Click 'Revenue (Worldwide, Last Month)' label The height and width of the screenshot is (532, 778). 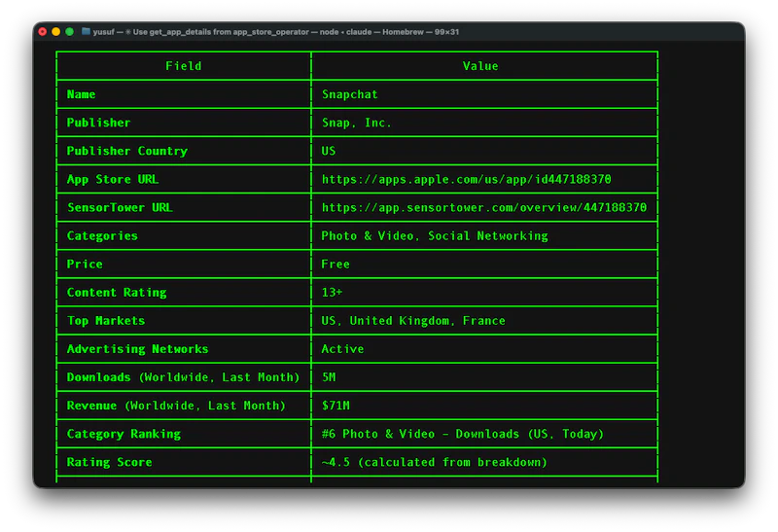coord(176,406)
